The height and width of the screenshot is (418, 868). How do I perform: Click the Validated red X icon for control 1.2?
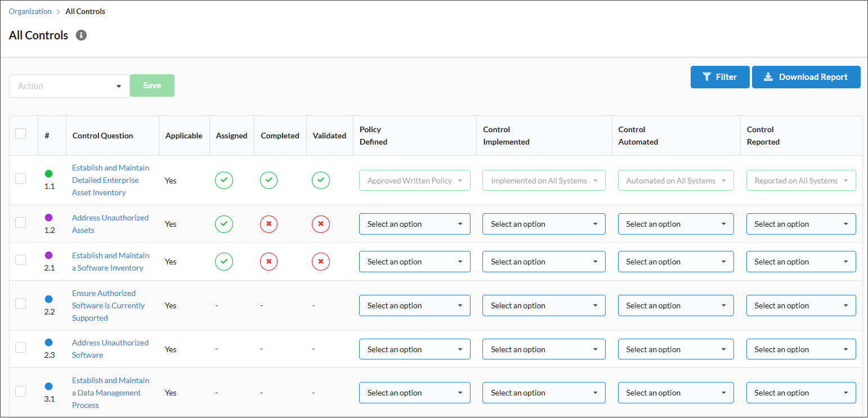click(x=321, y=224)
